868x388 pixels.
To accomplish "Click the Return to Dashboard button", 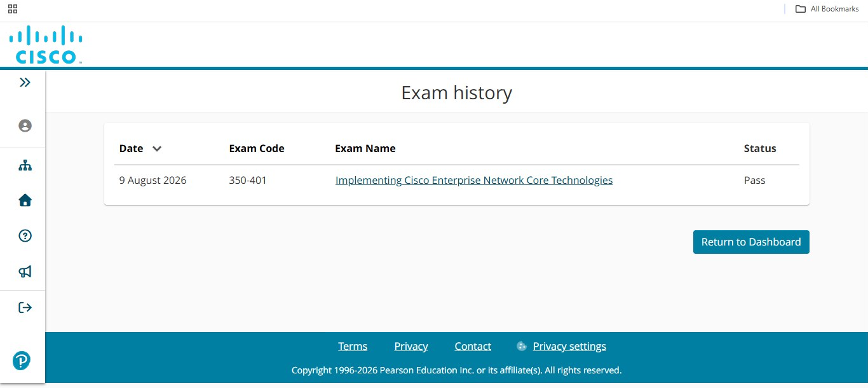I will click(x=751, y=242).
